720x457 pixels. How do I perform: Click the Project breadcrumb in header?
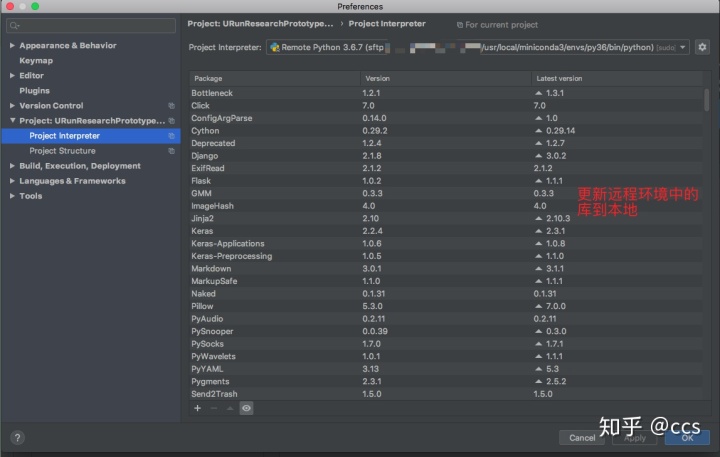click(260, 24)
